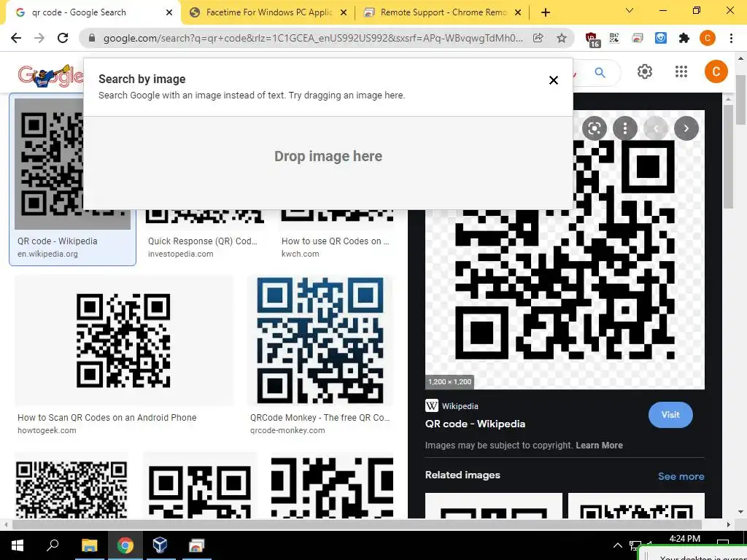
Task: Click the See more related images link
Action: [x=681, y=476]
